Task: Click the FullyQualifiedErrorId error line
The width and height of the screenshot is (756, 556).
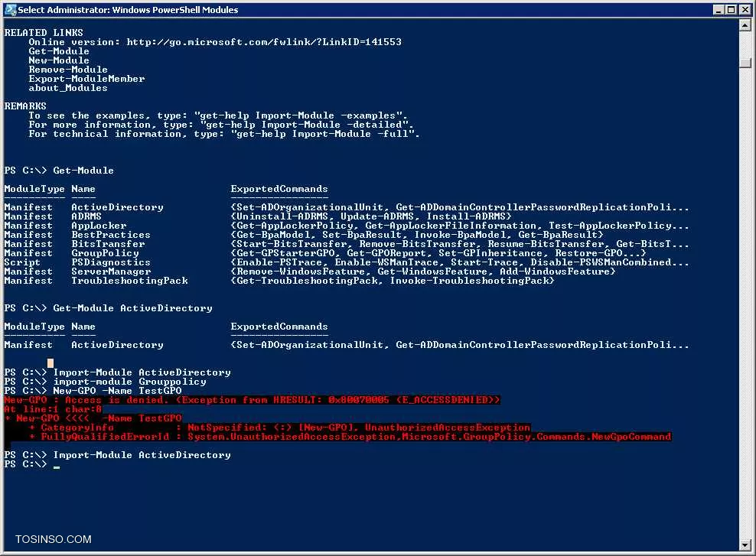Action: (350, 437)
